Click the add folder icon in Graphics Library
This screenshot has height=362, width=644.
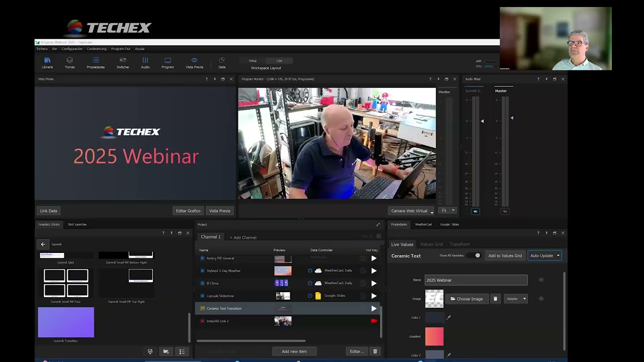(166, 351)
